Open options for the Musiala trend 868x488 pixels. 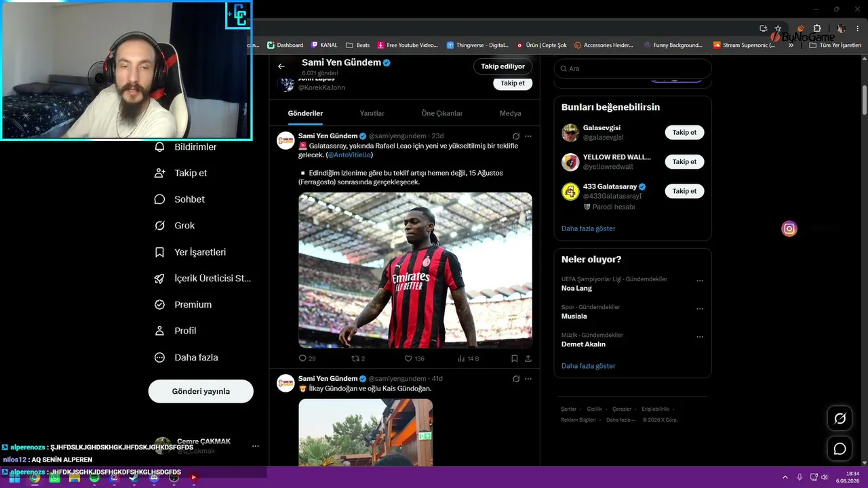coord(700,308)
